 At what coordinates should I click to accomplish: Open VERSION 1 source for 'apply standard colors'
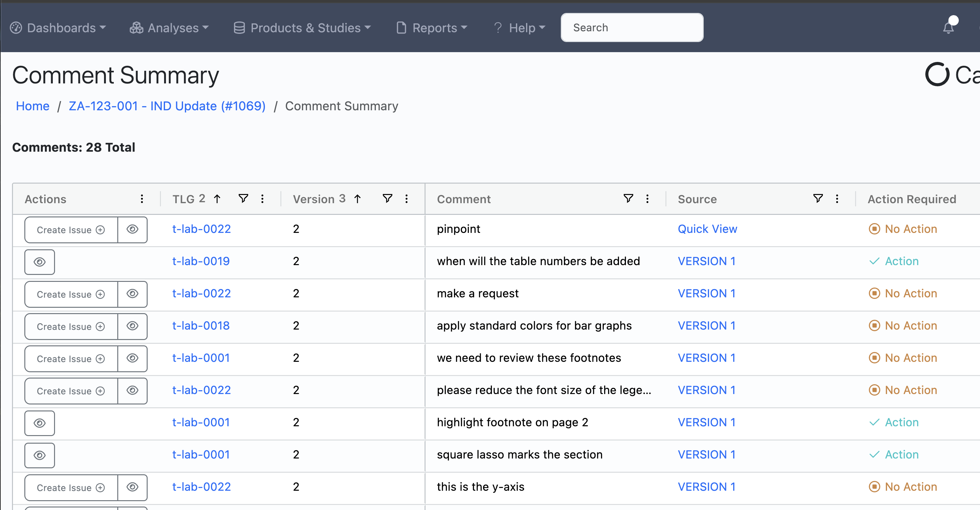pyautogui.click(x=707, y=325)
